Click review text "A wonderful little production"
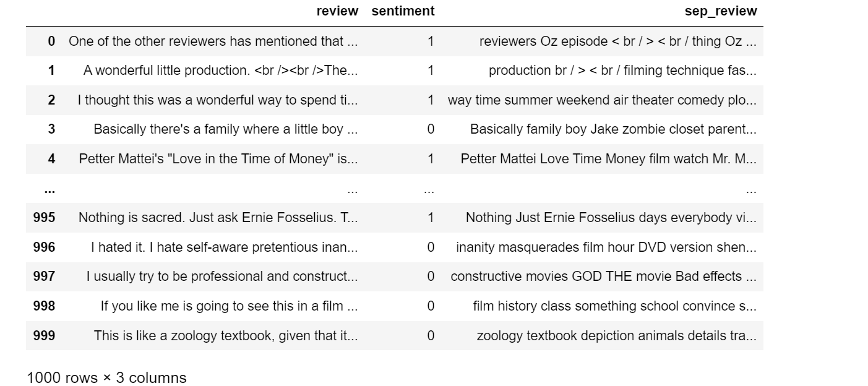The image size is (868, 386). click(220, 71)
